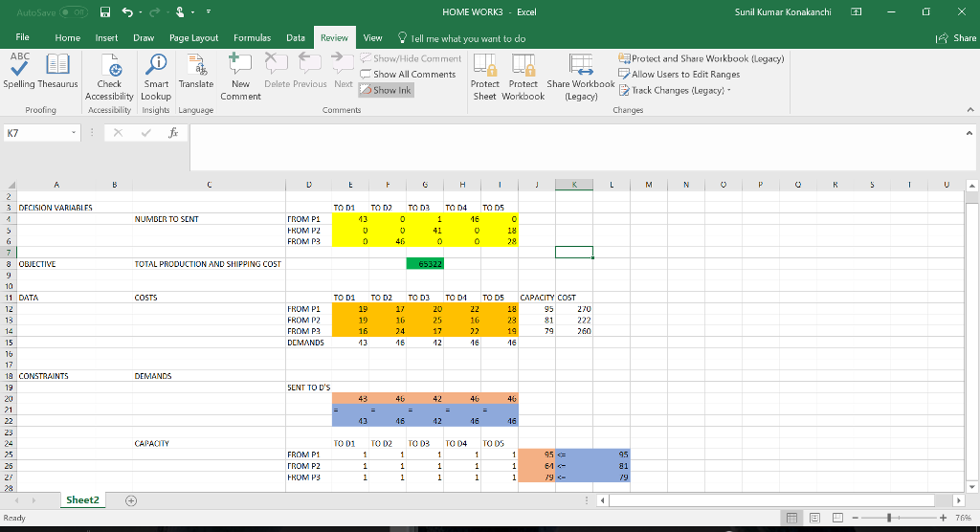The width and height of the screenshot is (980, 532).
Task: Click the zoom in plus button
Action: [943, 518]
